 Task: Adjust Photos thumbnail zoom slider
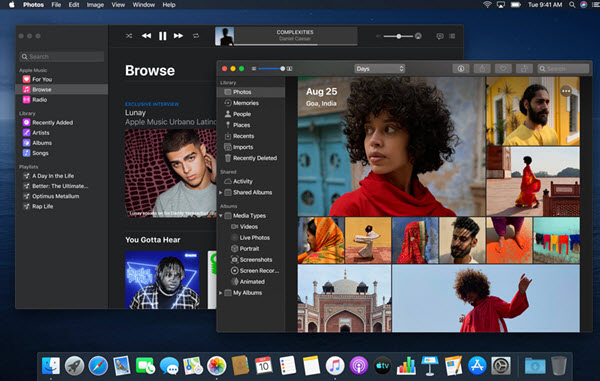272,69
